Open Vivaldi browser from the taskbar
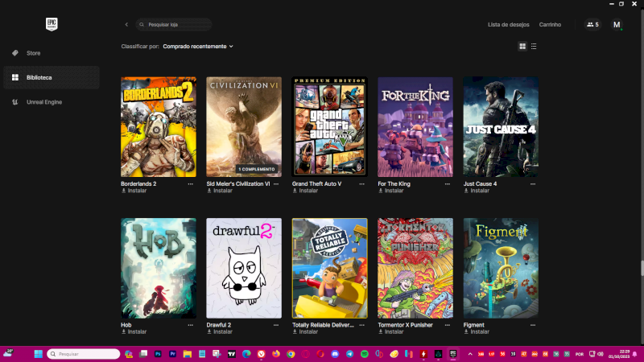644x362 pixels. tap(261, 354)
